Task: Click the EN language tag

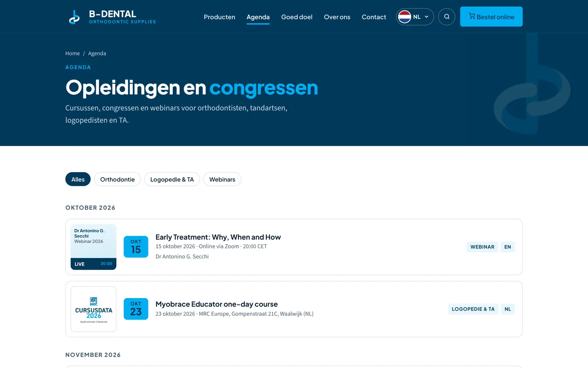Action: 508,247
